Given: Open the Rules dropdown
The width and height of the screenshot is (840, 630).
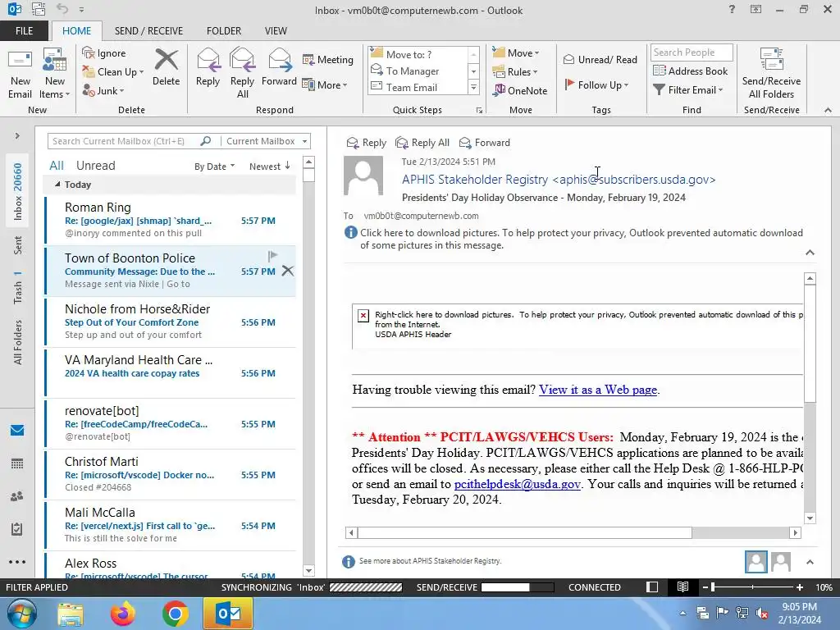Looking at the screenshot, I should pos(515,72).
